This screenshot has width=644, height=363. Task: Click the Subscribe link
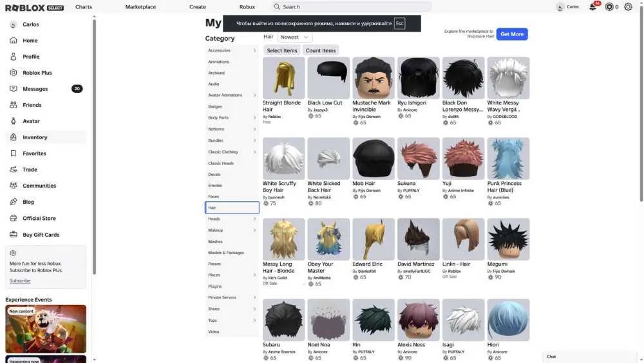point(20,280)
